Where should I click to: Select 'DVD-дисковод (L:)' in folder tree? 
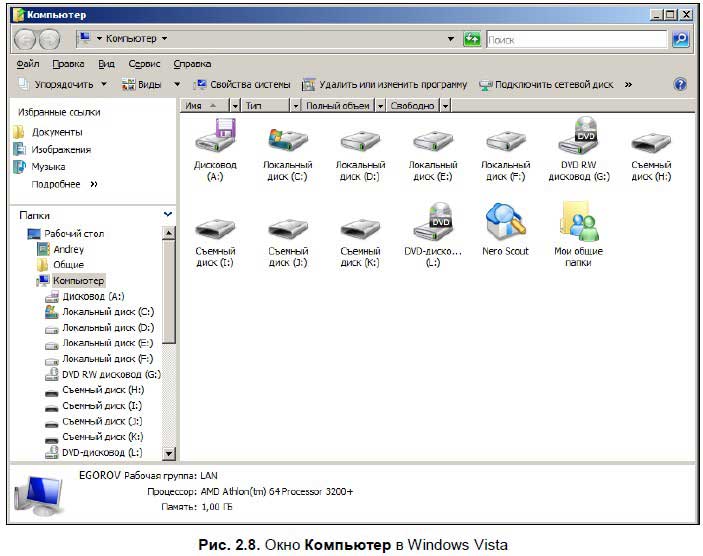tap(102, 452)
